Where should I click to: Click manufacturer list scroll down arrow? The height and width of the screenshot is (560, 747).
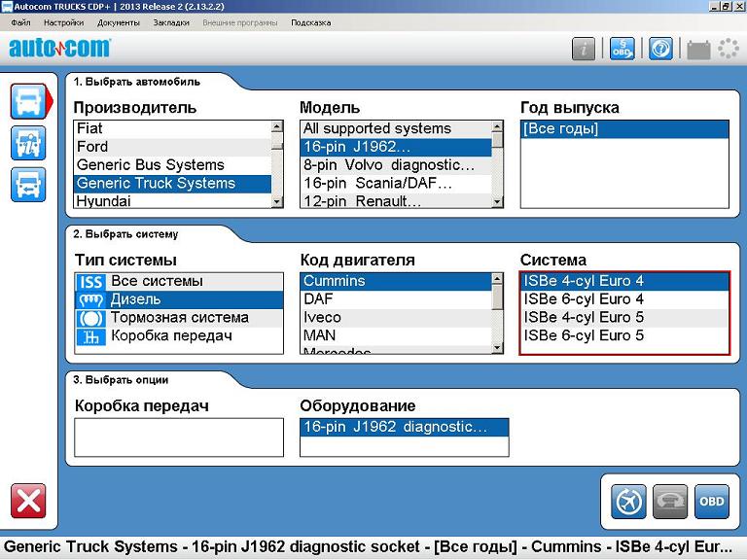(x=277, y=202)
